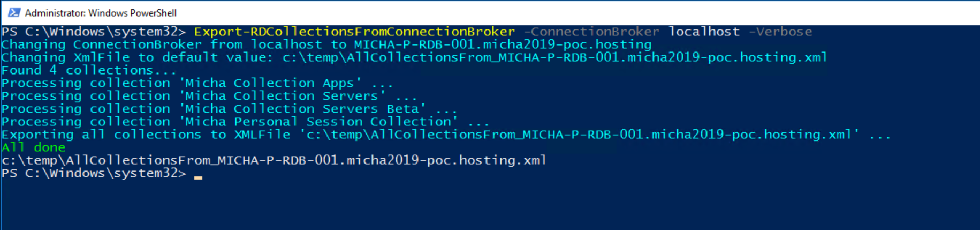980x230 pixels.
Task: Click the 'Micha Collection Servers Beta' line
Action: 229,109
